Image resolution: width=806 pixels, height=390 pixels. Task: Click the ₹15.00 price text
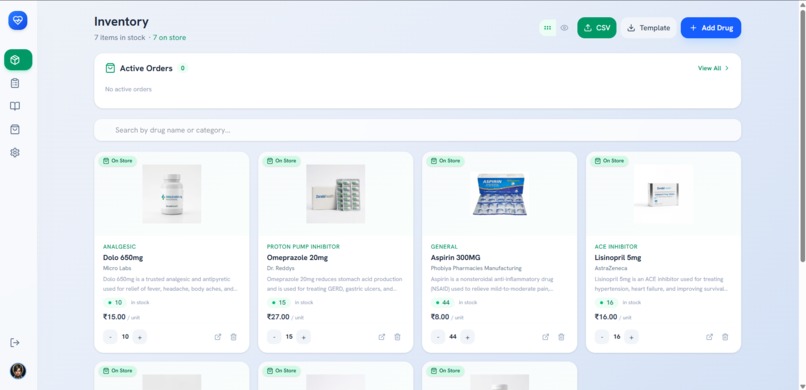click(114, 317)
